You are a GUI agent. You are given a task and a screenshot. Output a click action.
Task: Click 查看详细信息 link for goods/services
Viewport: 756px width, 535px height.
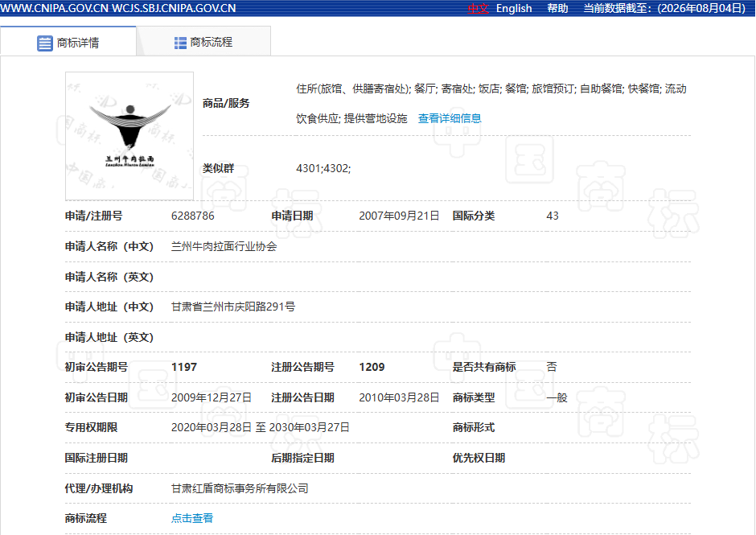pos(450,118)
